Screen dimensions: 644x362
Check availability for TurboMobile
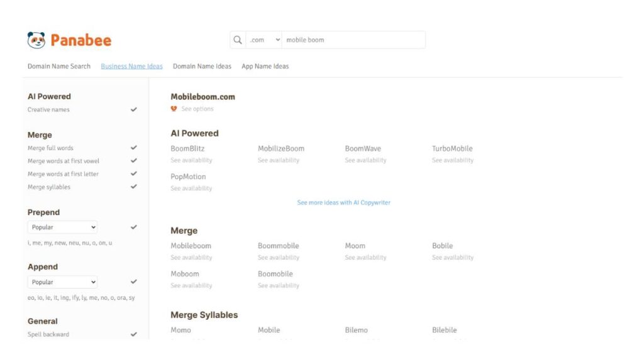(x=453, y=160)
